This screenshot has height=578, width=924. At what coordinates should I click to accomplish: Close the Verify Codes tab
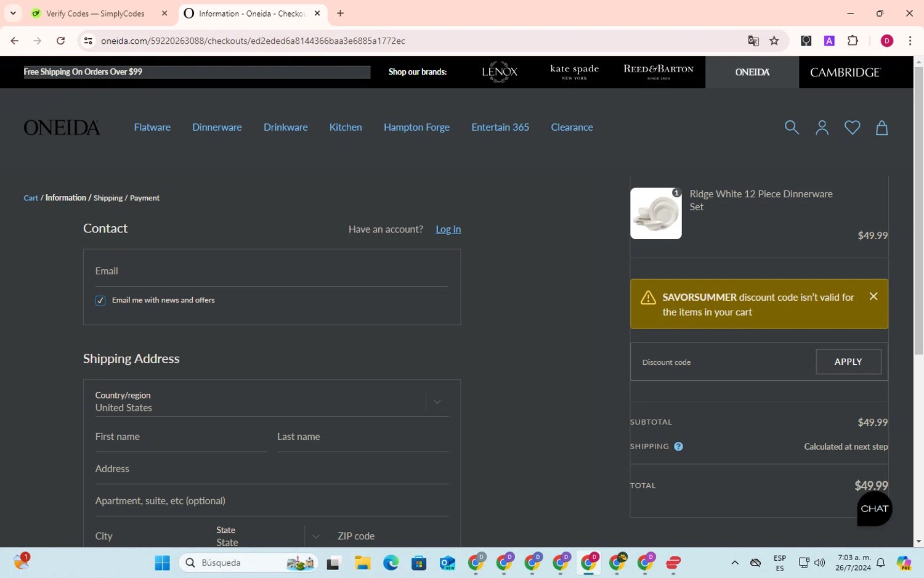[x=164, y=13]
